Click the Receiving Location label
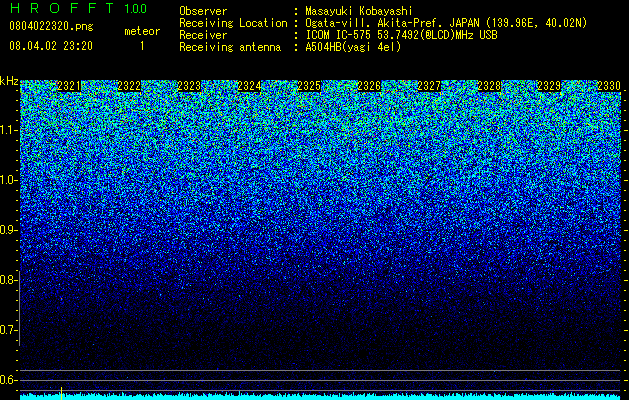Screen dimensions: 629x400 point(233,23)
